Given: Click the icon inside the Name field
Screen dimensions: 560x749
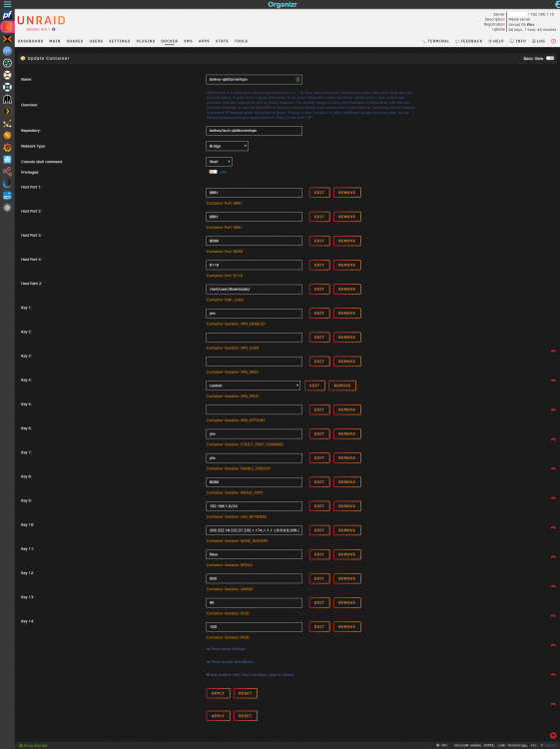Looking at the screenshot, I should 297,79.
